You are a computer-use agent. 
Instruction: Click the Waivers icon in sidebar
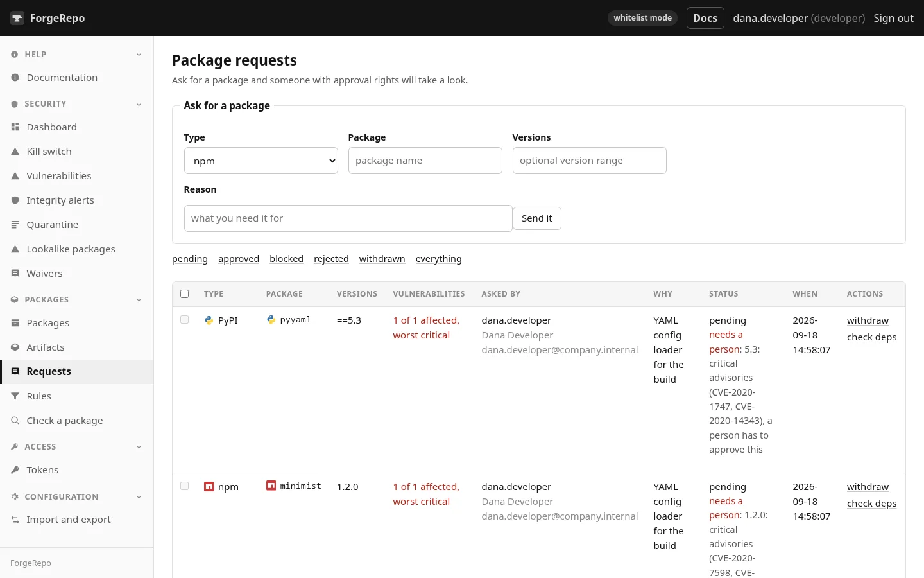[x=15, y=274]
